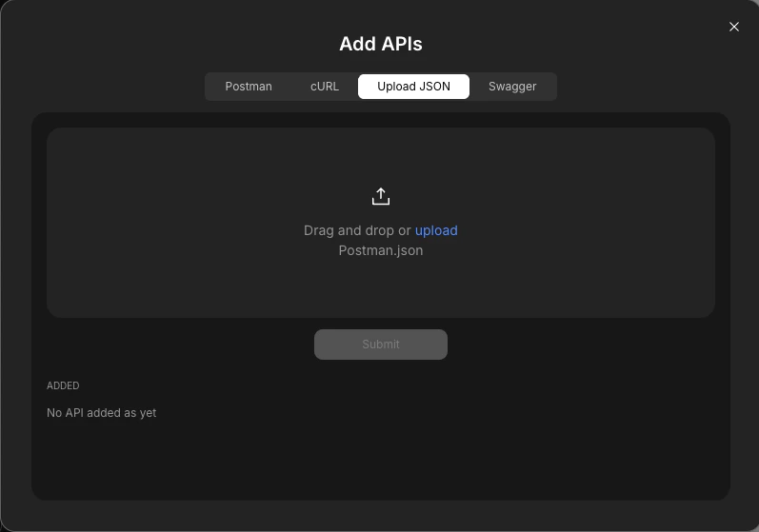Select the Upload JSON tab
Screen dimensions: 759x532
pyautogui.click(x=413, y=87)
